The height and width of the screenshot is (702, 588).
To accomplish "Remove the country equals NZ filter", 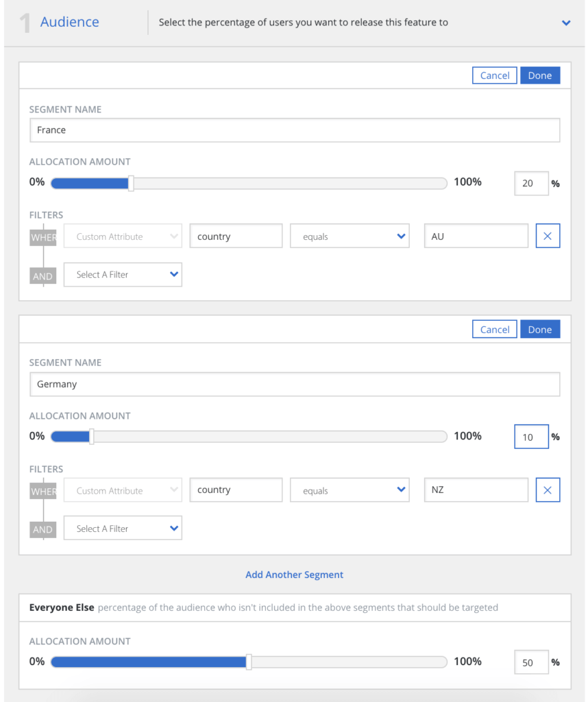I will (548, 489).
